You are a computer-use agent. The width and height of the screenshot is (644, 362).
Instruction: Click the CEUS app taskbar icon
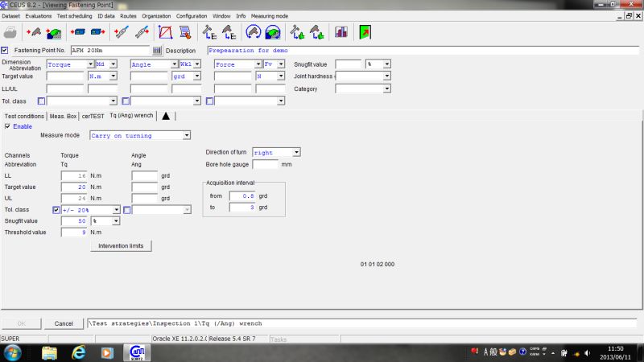point(137,353)
